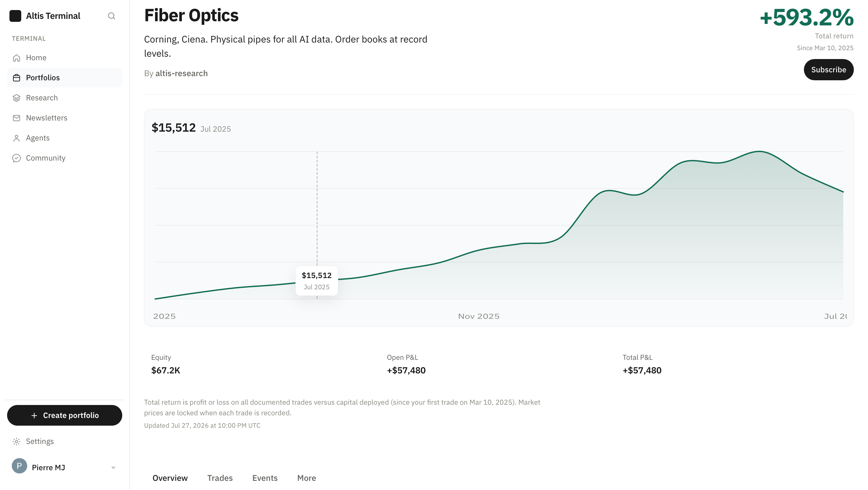Switch to the Trades tab
The width and height of the screenshot is (868, 490).
tap(220, 478)
